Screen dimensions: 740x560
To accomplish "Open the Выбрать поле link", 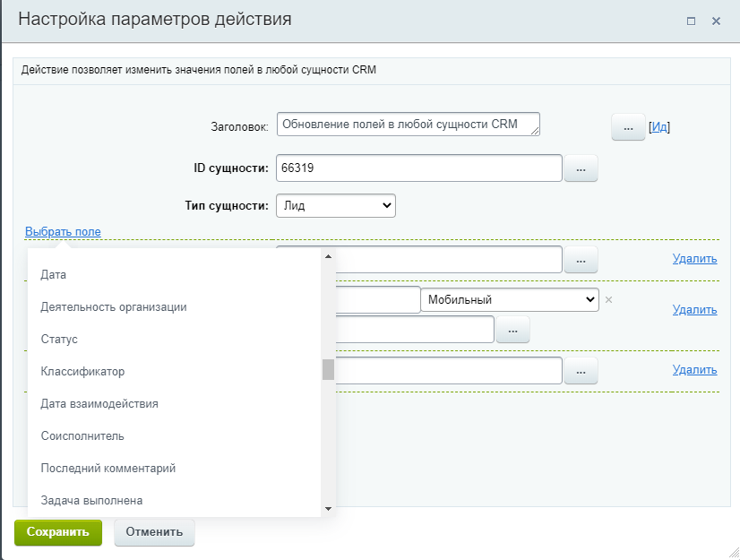I will (63, 232).
